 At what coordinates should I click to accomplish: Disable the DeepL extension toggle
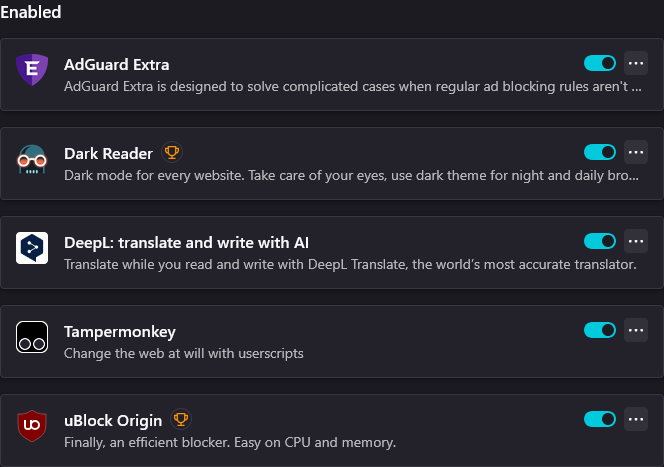pos(600,241)
